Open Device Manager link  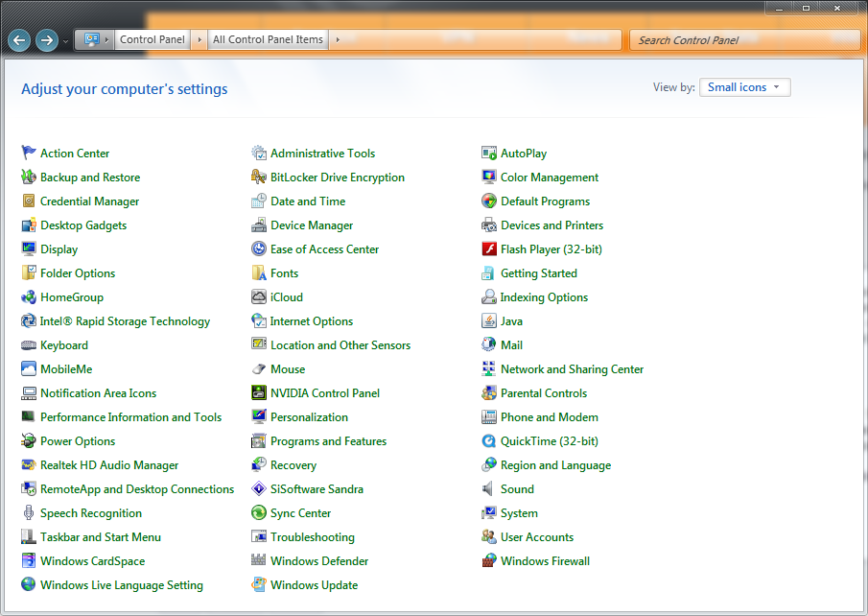click(312, 225)
